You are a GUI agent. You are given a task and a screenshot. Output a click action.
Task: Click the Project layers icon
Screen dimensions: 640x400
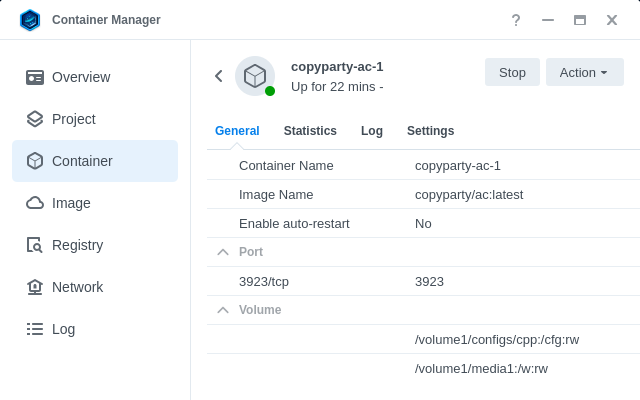[x=35, y=119]
